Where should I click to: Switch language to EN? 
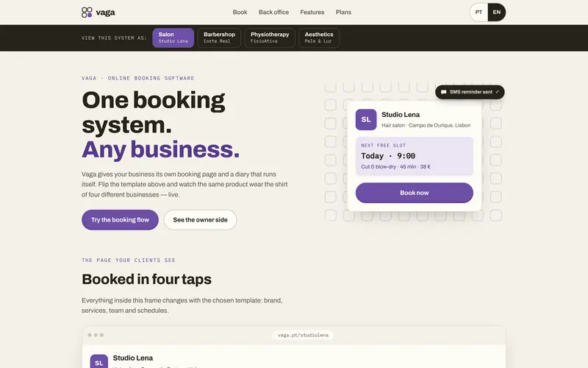(497, 13)
